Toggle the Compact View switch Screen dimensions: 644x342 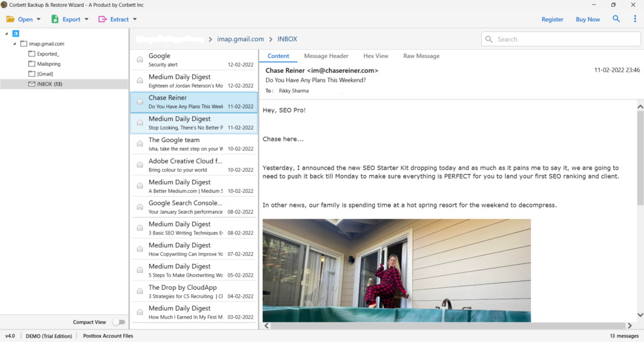pos(119,323)
